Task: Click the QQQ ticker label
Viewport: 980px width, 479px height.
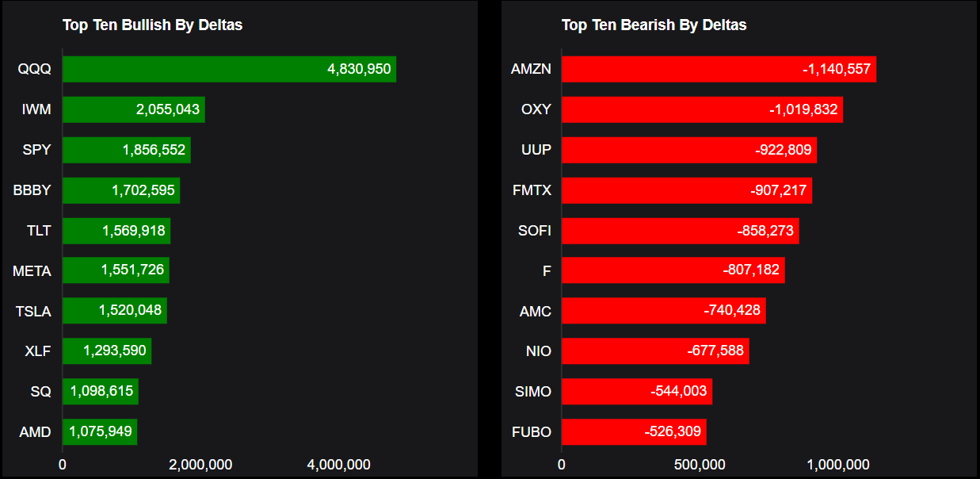Action: click(x=35, y=69)
